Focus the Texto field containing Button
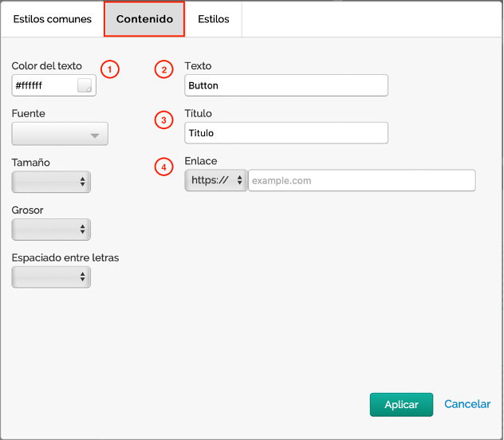This screenshot has height=440, width=504. [x=285, y=85]
